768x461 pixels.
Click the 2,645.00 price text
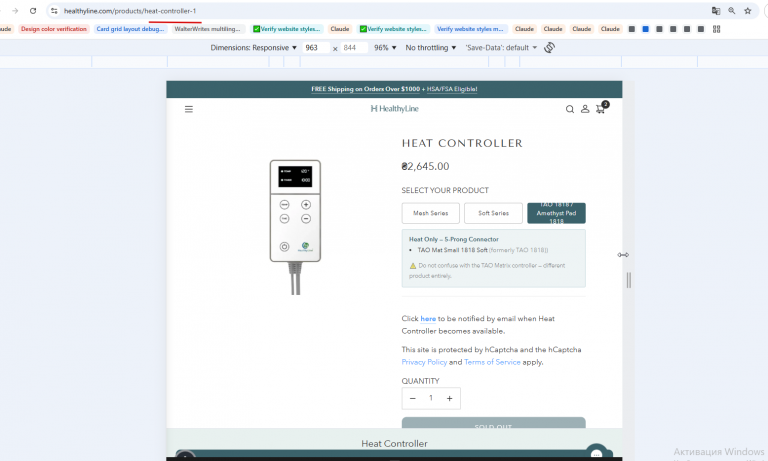(425, 166)
